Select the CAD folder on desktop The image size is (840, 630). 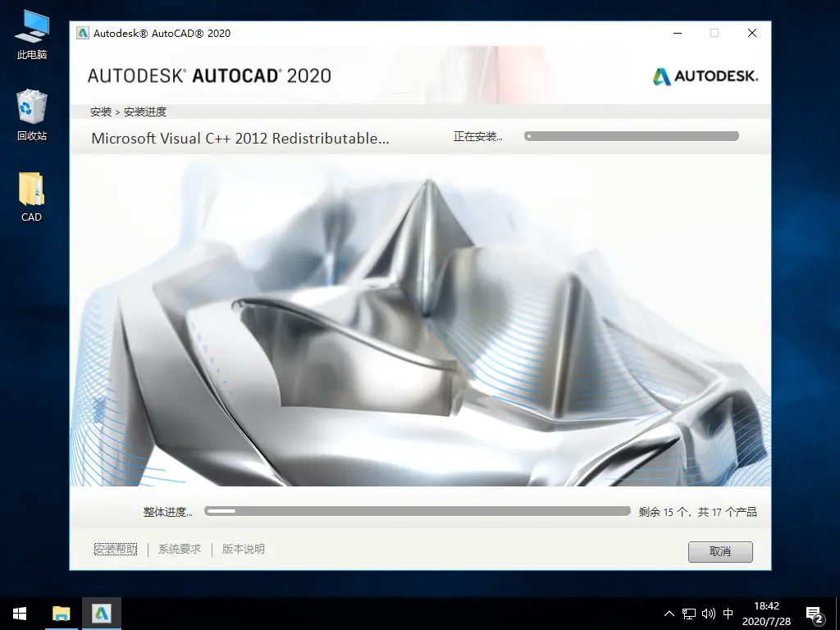tap(32, 197)
